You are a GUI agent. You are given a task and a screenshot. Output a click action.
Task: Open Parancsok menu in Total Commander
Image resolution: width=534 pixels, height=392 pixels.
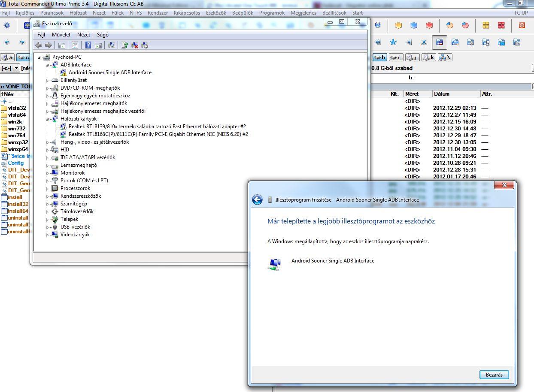(x=52, y=13)
